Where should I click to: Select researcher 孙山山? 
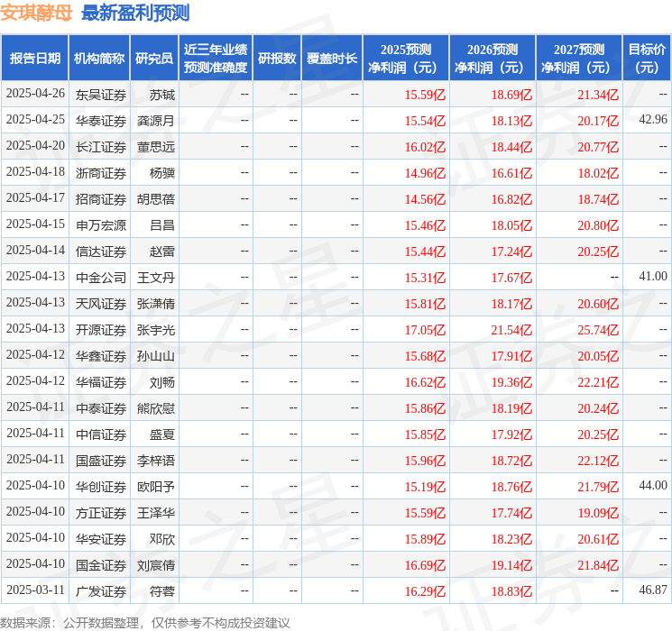point(155,356)
